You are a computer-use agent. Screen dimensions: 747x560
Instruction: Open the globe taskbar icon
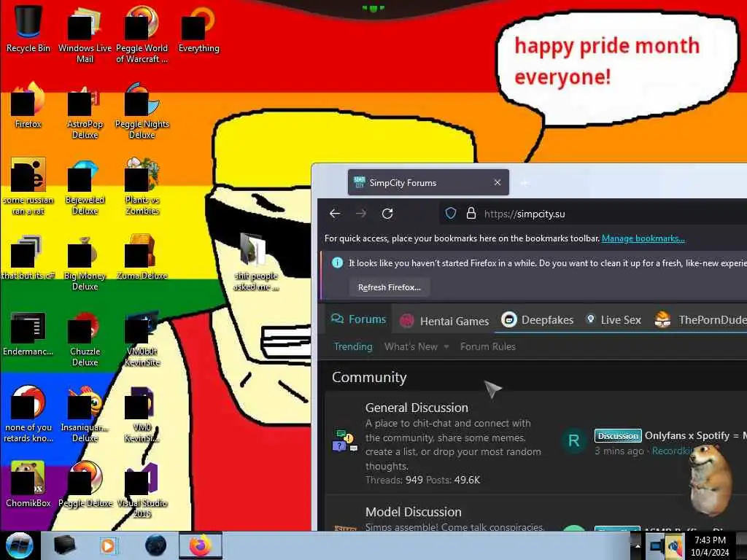pos(156,545)
